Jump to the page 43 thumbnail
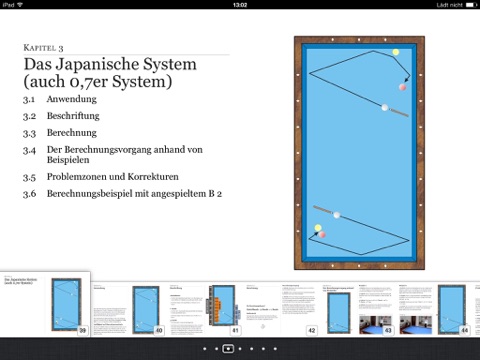The height and width of the screenshot is (360, 480). click(x=358, y=310)
